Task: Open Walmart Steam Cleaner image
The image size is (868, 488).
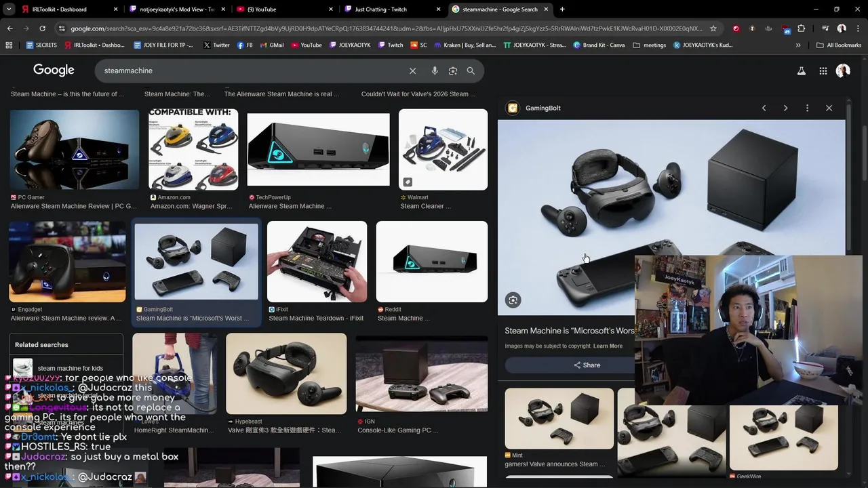Action: [443, 149]
